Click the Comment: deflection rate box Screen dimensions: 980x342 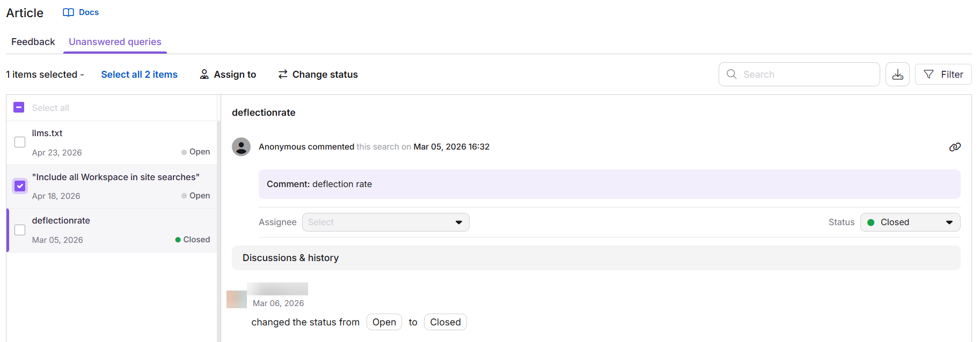pyautogui.click(x=609, y=184)
